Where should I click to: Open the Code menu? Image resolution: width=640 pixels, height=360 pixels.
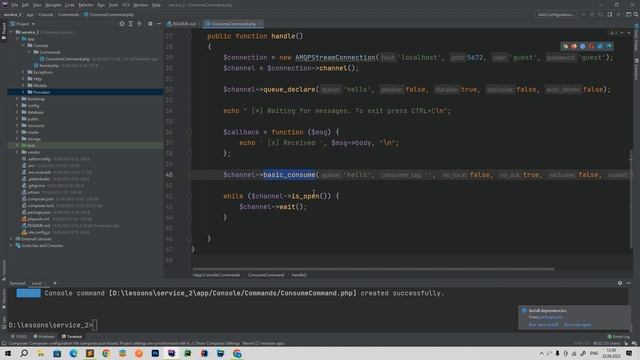[x=69, y=5]
